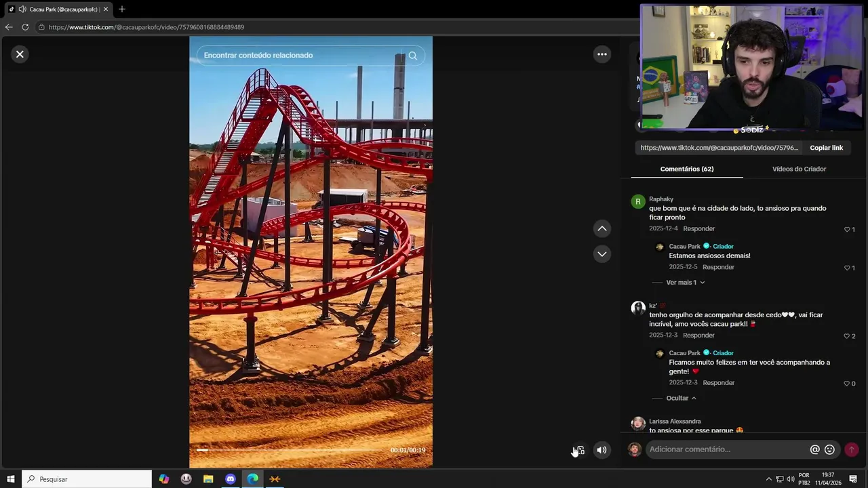Click browser back arrow
The width and height of the screenshot is (868, 488).
pyautogui.click(x=9, y=27)
